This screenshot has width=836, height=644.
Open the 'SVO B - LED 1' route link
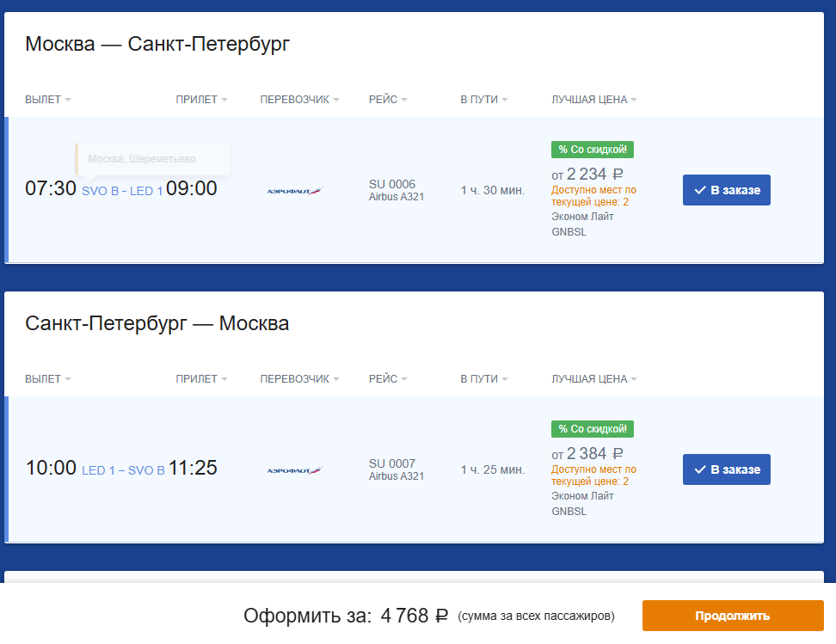(x=121, y=191)
